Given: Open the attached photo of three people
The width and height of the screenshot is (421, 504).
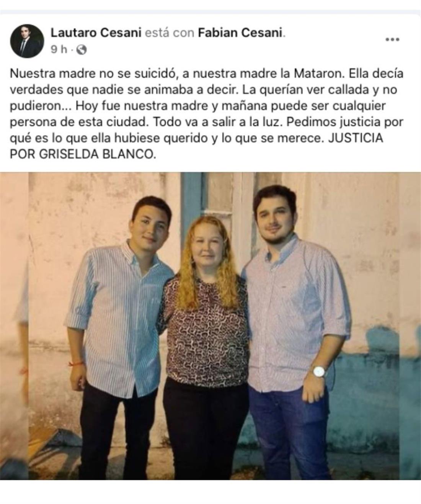Looking at the screenshot, I should 210,326.
